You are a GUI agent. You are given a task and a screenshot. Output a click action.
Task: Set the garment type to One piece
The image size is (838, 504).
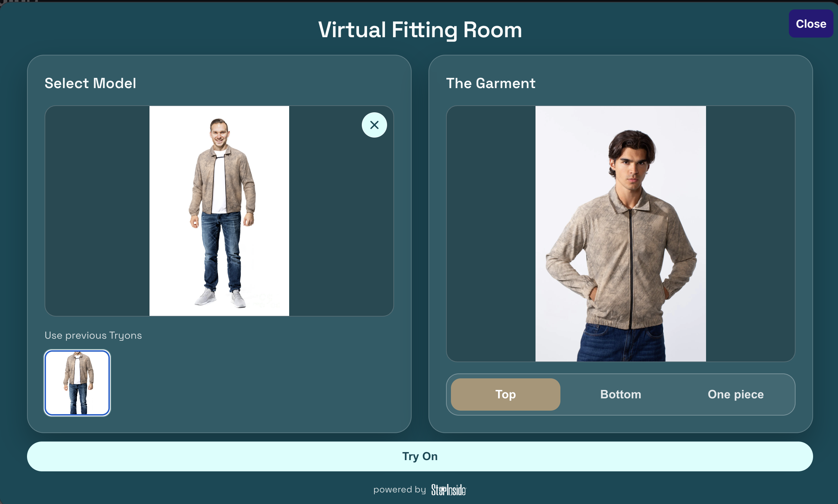736,394
